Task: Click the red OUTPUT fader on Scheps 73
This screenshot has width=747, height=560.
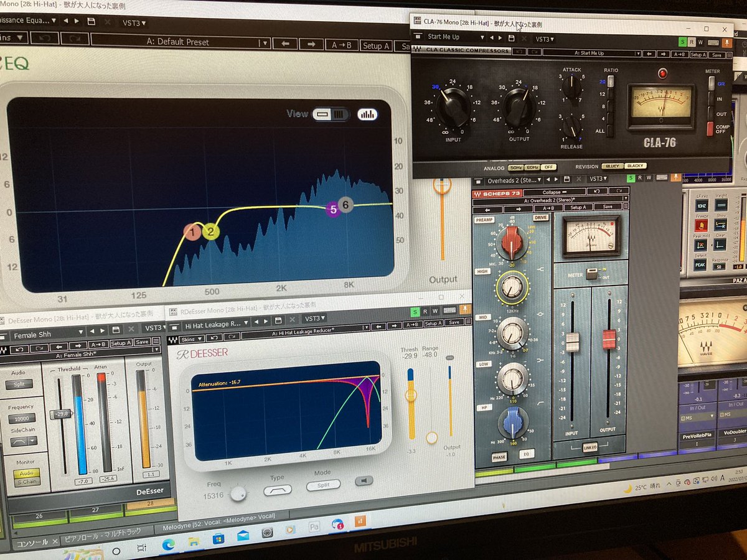Action: coord(609,340)
